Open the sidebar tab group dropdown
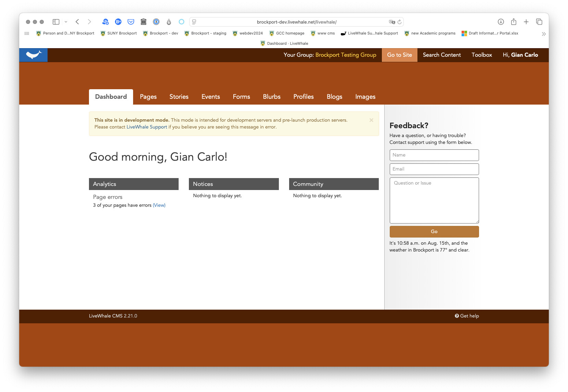The width and height of the screenshot is (568, 392). tap(66, 22)
